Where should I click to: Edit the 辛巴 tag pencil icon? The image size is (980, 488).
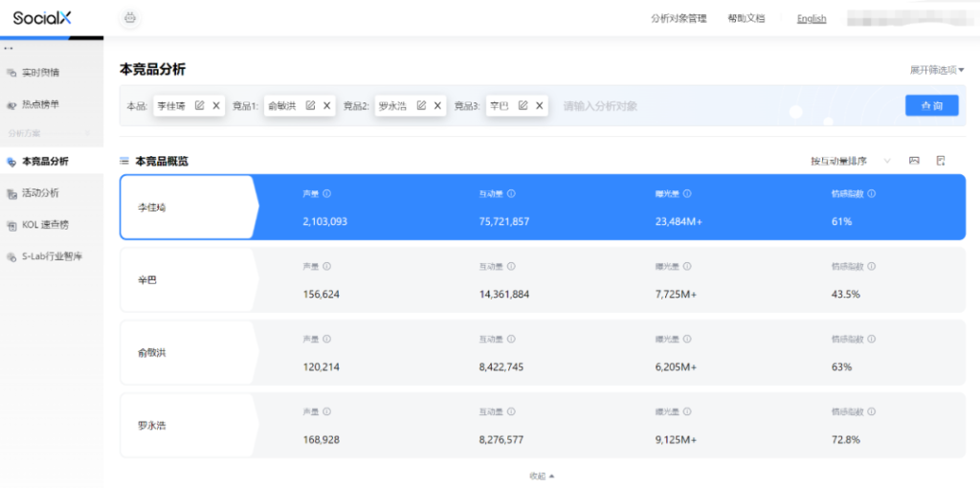pos(523,105)
